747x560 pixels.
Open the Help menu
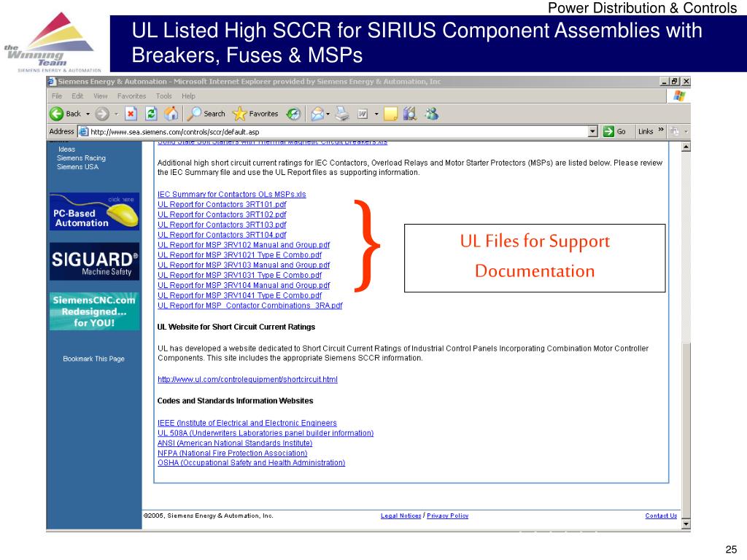pos(188,96)
